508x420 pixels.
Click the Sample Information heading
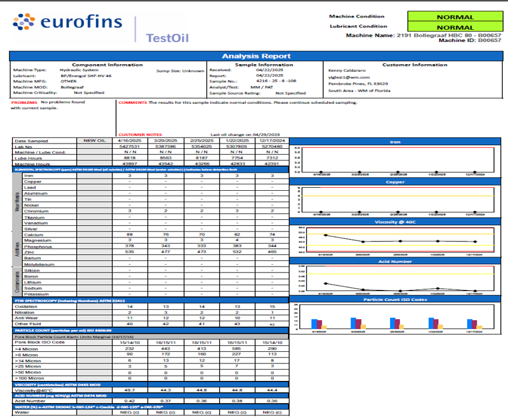pyautogui.click(x=264, y=65)
